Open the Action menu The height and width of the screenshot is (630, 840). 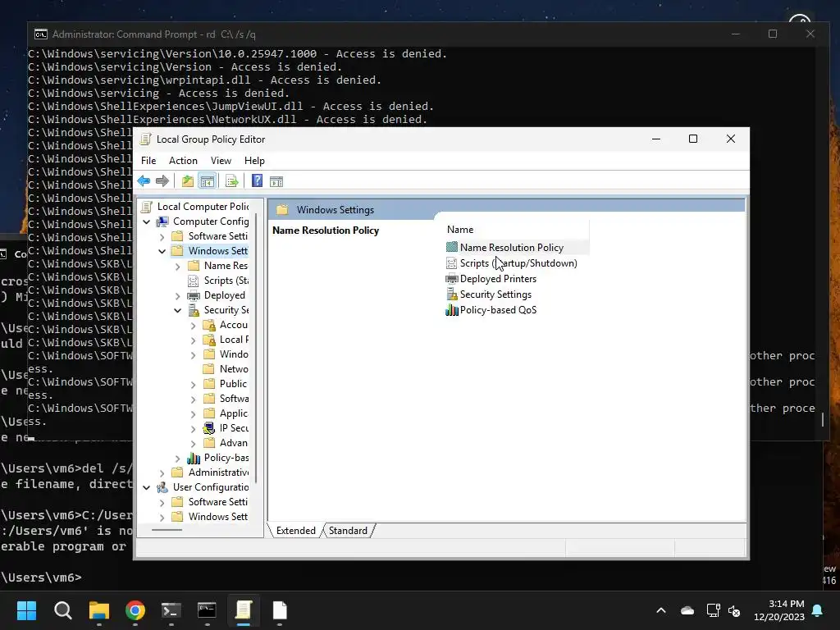pos(183,161)
